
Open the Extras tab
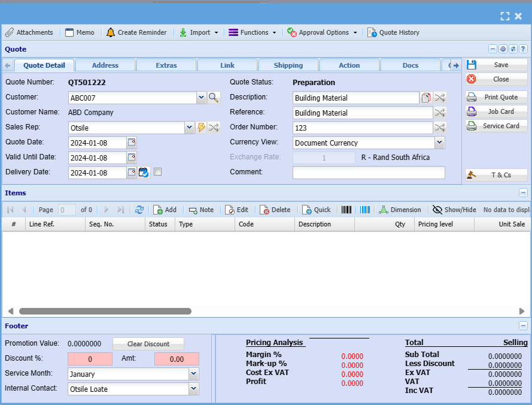pyautogui.click(x=166, y=65)
